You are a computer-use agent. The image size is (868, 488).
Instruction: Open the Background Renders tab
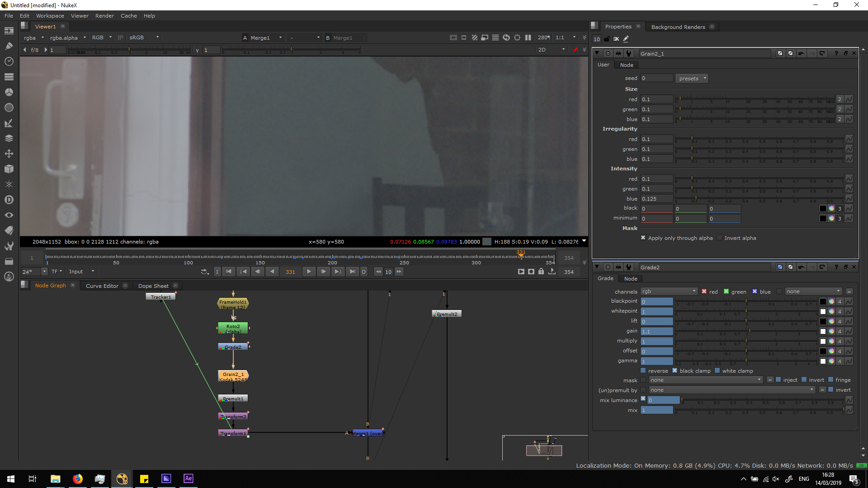(678, 27)
